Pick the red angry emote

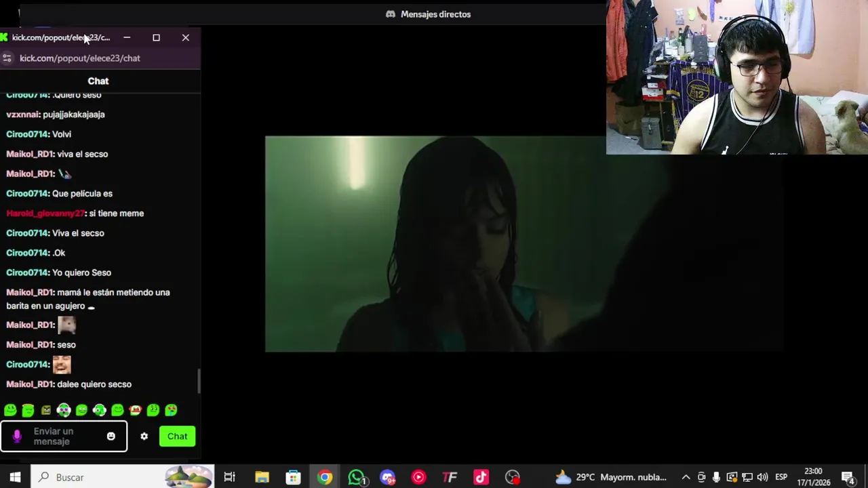(x=135, y=410)
